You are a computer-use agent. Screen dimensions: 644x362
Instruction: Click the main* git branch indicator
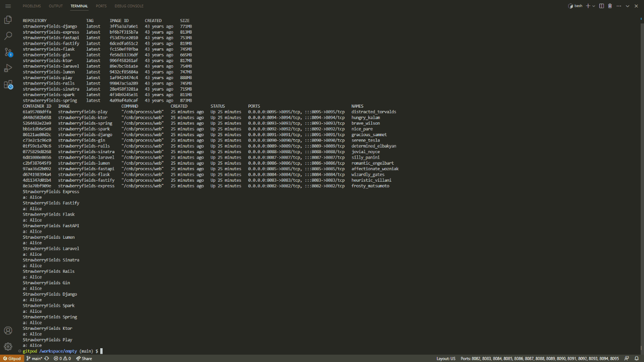[x=34, y=358]
